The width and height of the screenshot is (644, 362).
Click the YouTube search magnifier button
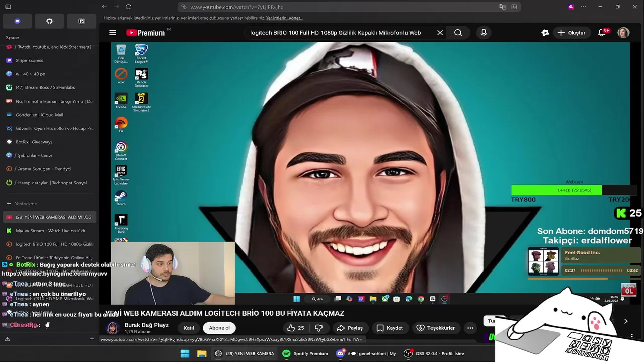click(458, 33)
